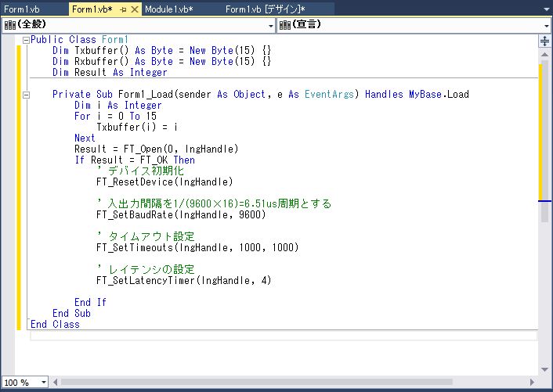The height and width of the screenshot is (392, 553).
Task: Pin the active Form1.vb* tab
Action: [123, 10]
